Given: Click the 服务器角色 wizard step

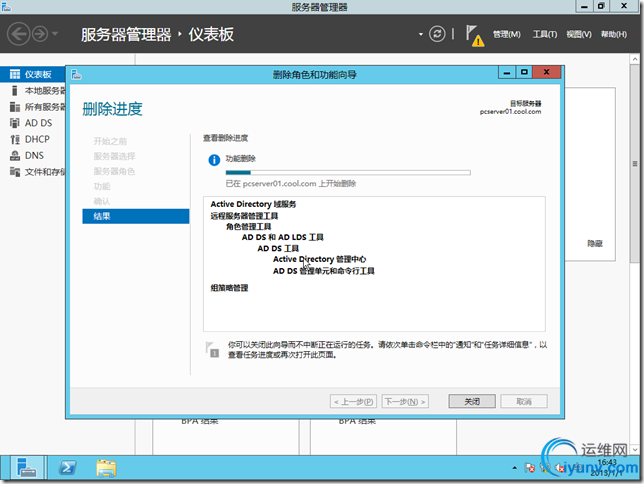Looking at the screenshot, I should click(x=114, y=171).
